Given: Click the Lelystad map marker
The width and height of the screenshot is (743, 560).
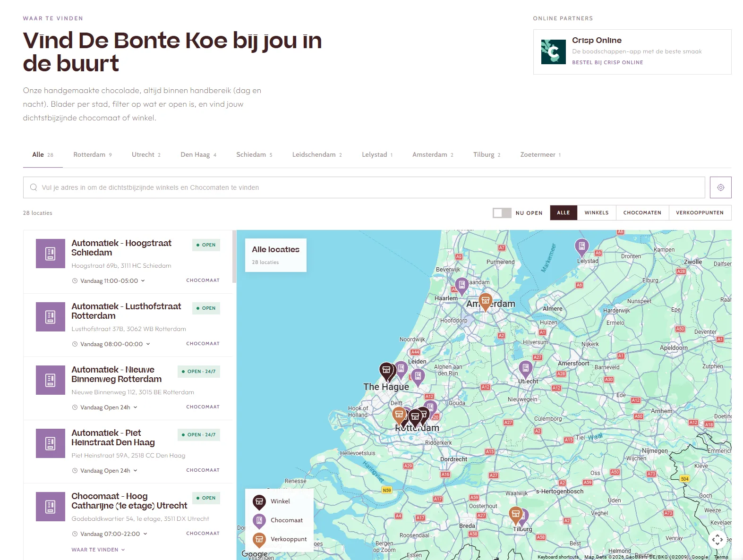Looking at the screenshot, I should point(582,247).
